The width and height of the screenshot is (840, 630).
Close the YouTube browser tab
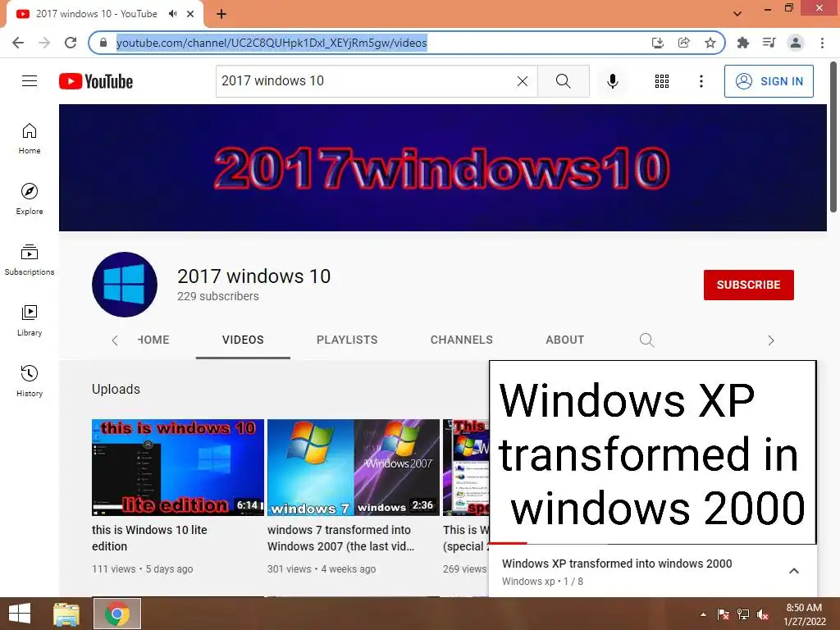coord(190,14)
